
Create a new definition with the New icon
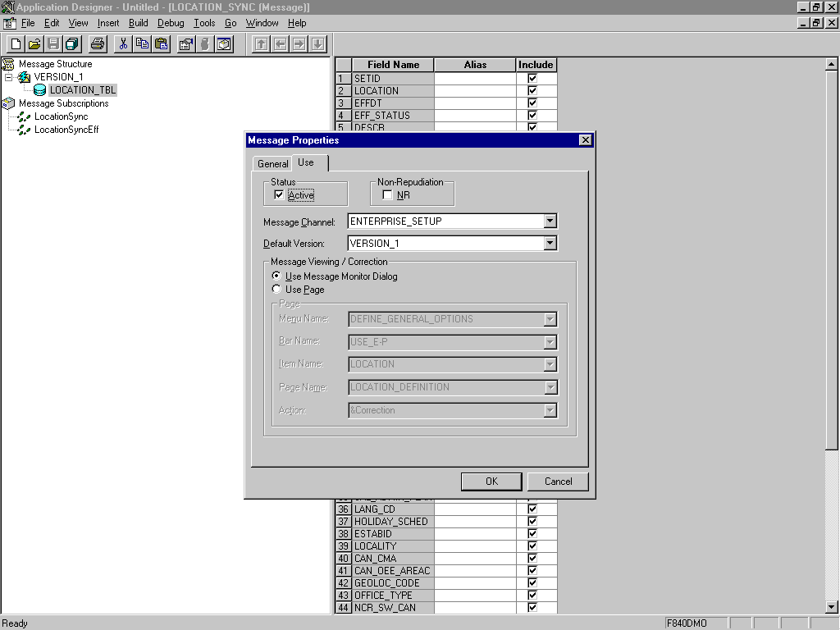coord(15,43)
